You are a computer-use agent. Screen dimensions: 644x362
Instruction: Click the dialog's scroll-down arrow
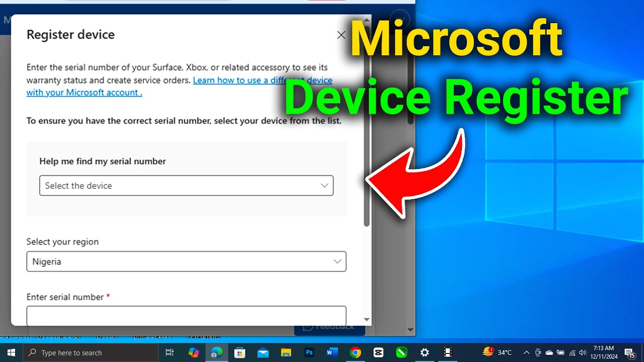point(367,319)
